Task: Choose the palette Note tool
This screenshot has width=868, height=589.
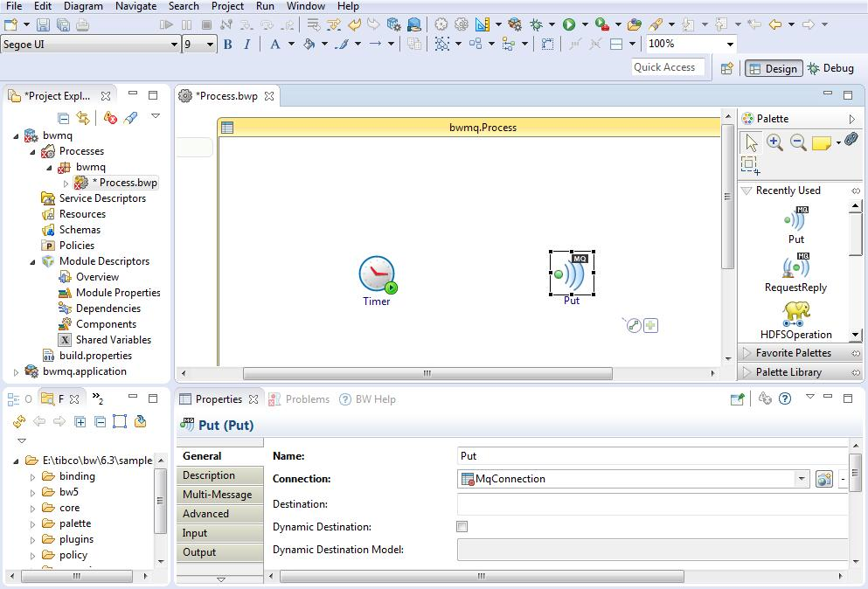Action: click(x=821, y=143)
